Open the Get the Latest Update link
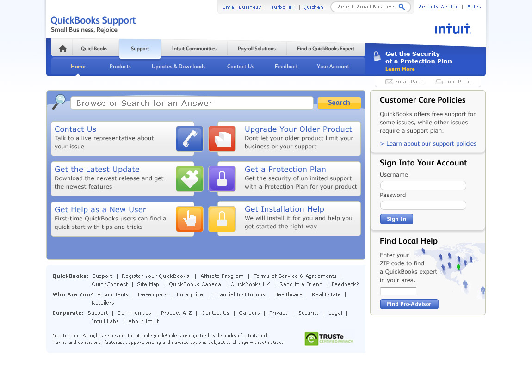 pyautogui.click(x=97, y=169)
